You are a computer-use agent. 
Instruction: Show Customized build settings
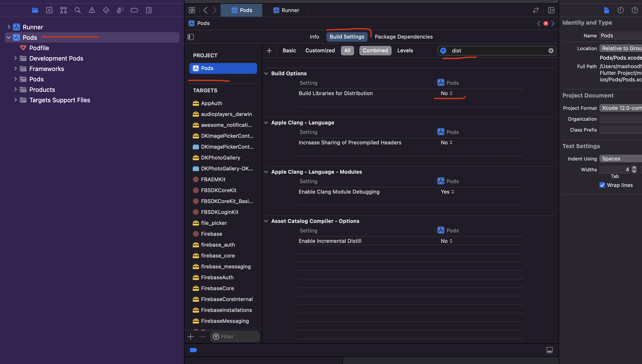pos(320,50)
